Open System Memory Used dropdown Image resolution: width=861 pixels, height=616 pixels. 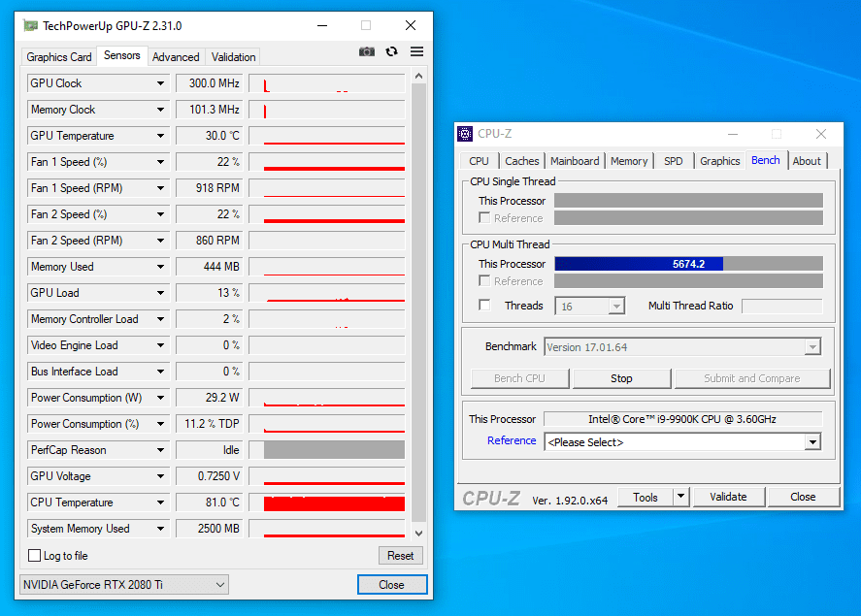pos(160,529)
